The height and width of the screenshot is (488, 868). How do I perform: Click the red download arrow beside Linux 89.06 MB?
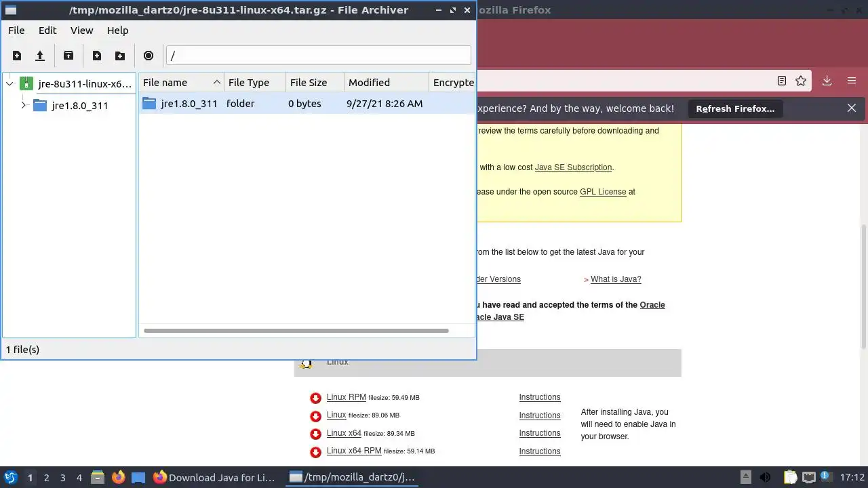315,416
